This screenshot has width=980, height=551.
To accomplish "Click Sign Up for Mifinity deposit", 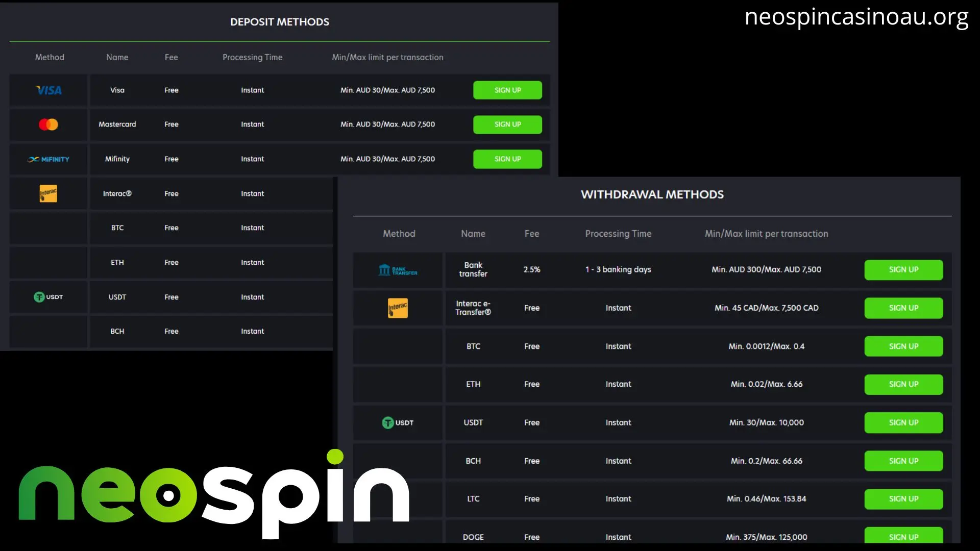I will pyautogui.click(x=507, y=159).
